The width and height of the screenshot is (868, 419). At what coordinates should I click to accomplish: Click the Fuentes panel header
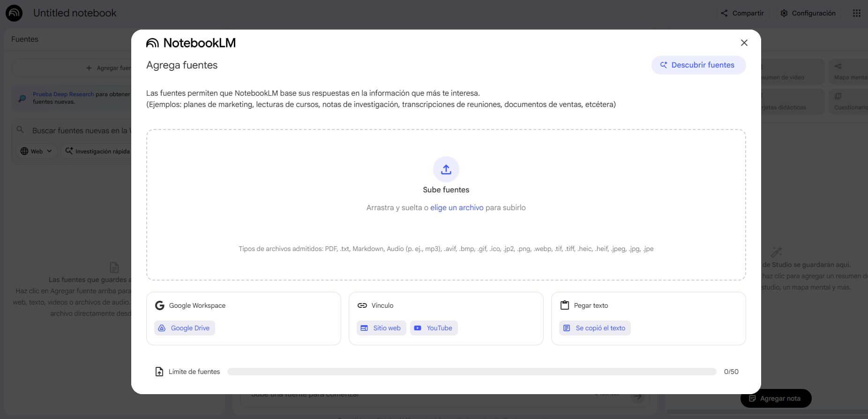coord(25,39)
